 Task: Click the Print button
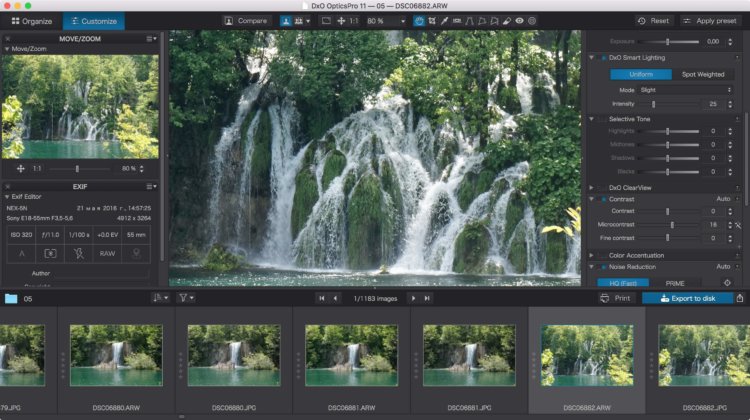[x=616, y=298]
